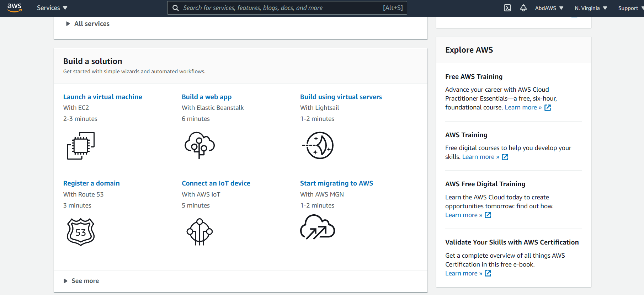The height and width of the screenshot is (295, 644).
Task: Open Build using virtual servers link
Action: pyautogui.click(x=341, y=97)
